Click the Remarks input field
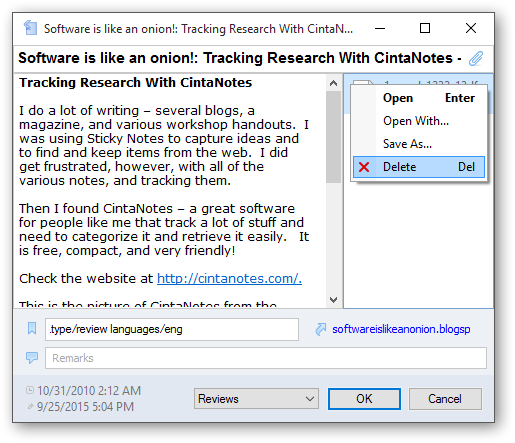The image size is (515, 443). (x=266, y=358)
